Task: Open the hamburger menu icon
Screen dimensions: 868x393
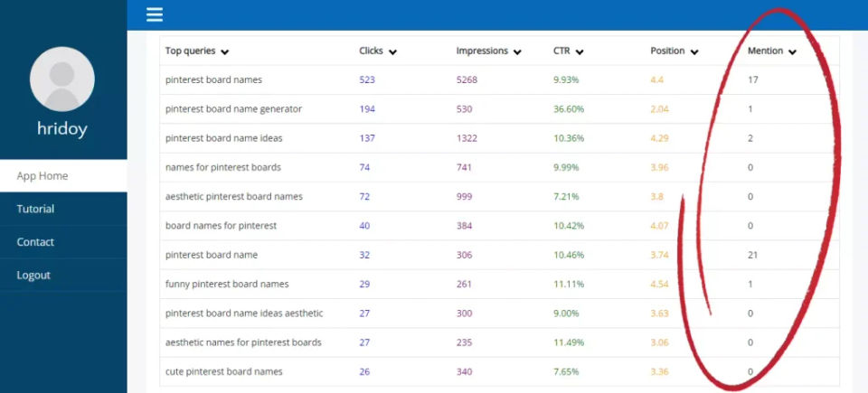Action: (155, 14)
